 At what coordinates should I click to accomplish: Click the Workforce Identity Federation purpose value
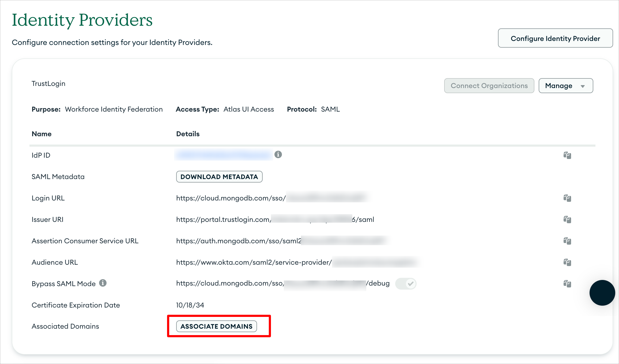114,109
